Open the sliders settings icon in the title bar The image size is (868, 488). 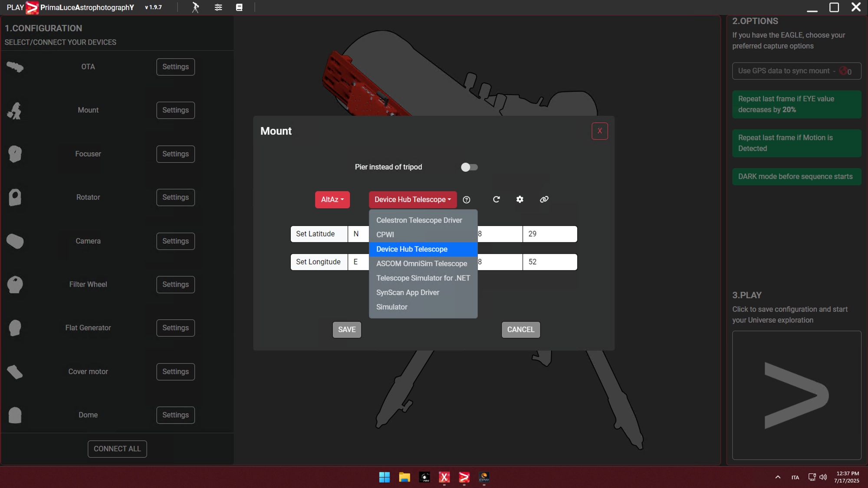click(x=218, y=7)
